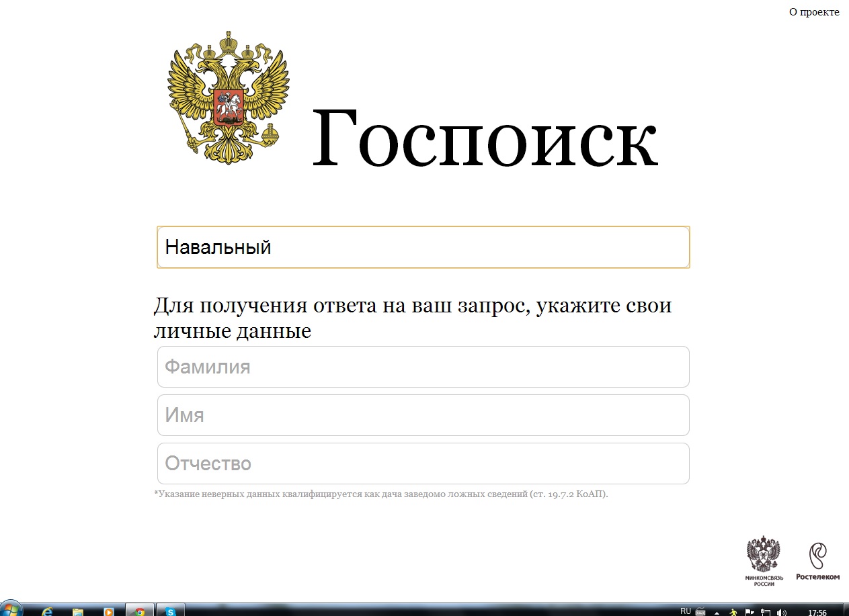Click the volume speaker icon in tray
The width and height of the screenshot is (849, 616).
(x=782, y=612)
